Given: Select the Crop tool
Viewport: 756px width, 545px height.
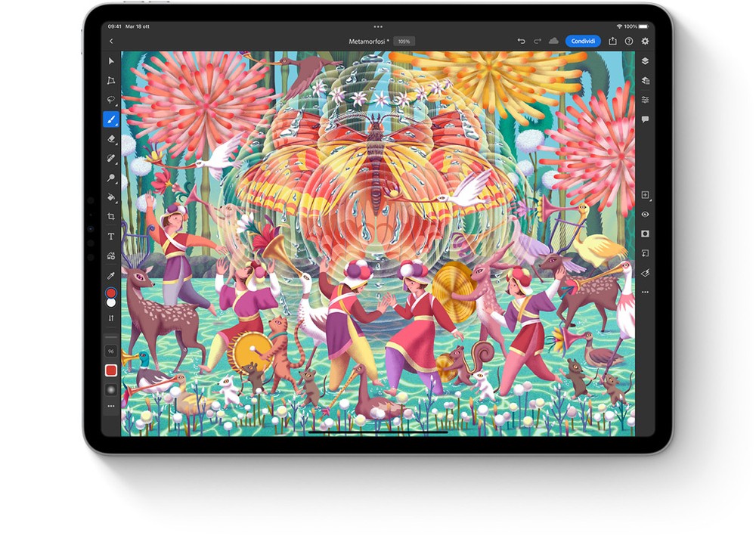Looking at the screenshot, I should (x=111, y=217).
